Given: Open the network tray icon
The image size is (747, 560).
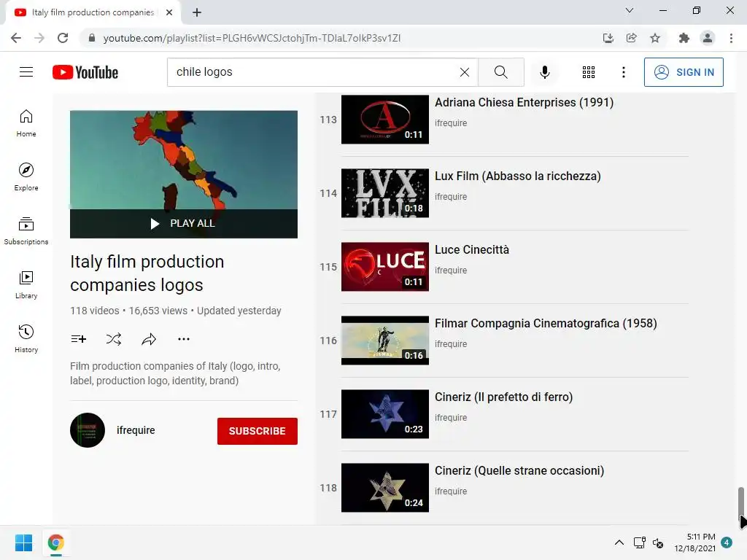Looking at the screenshot, I should (639, 542).
